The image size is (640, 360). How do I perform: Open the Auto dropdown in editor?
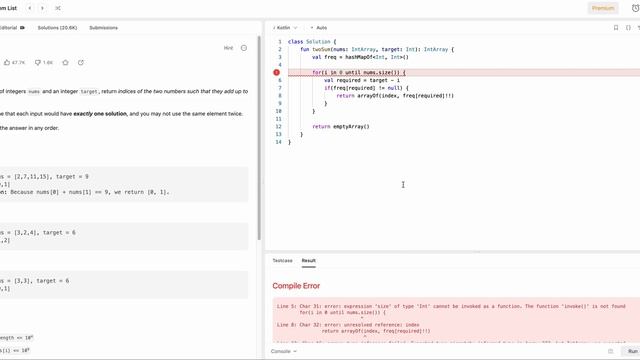point(319,28)
